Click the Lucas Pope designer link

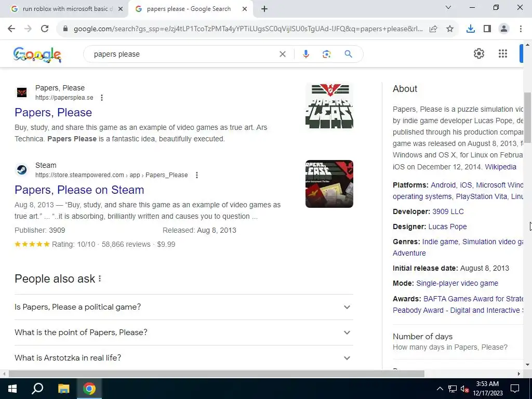tap(447, 227)
